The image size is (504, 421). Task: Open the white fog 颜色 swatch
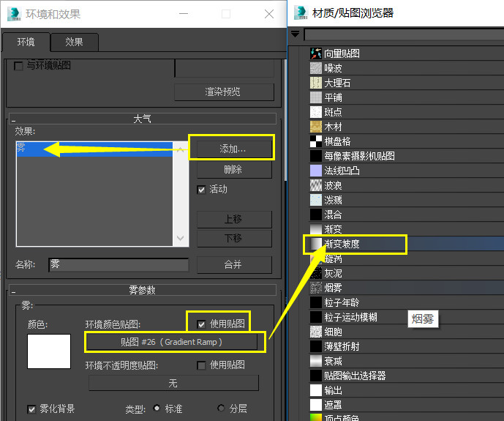pyautogui.click(x=49, y=351)
